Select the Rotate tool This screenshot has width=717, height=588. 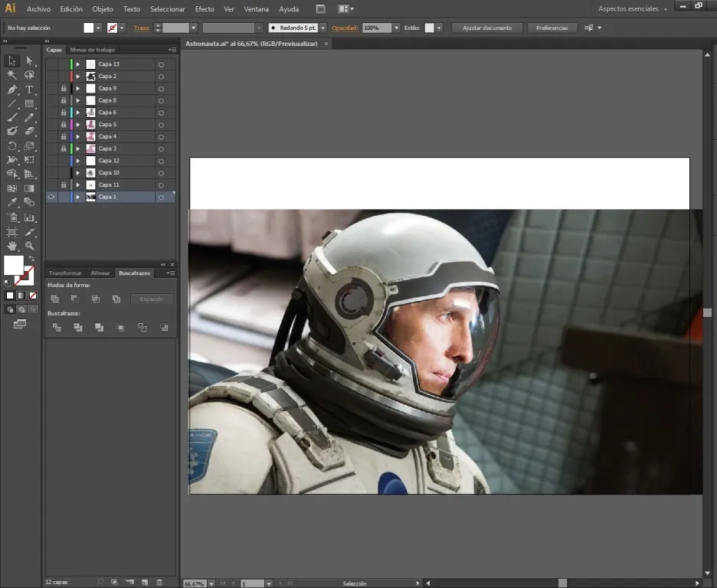12,146
